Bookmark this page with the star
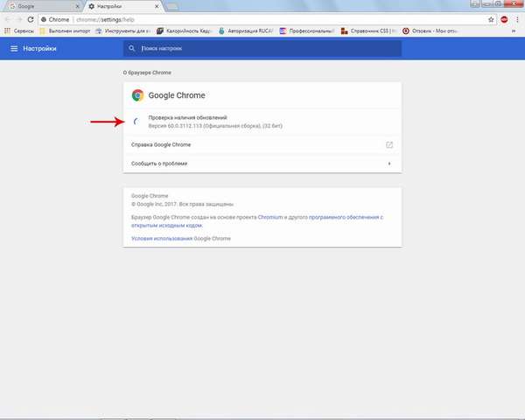The height and width of the screenshot is (420, 525). click(491, 20)
